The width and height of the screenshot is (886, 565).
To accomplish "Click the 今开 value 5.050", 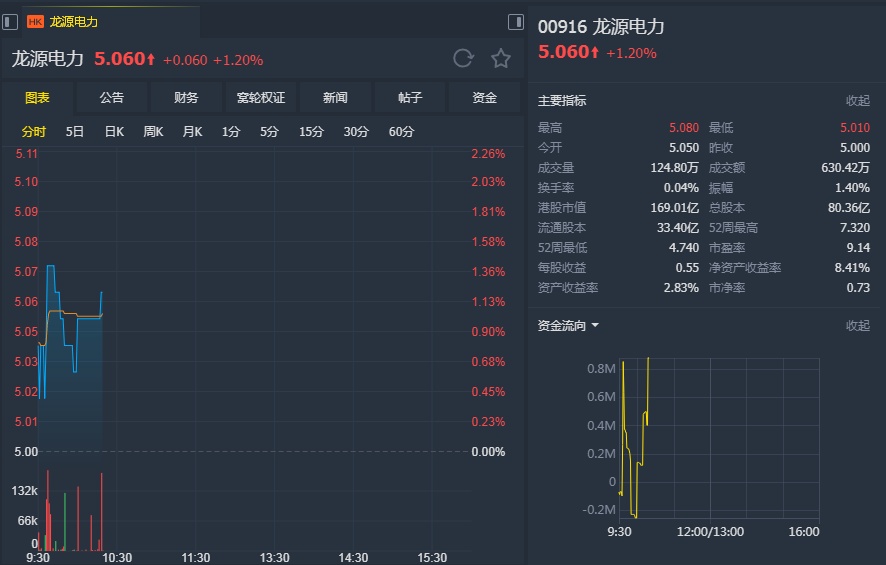I will pos(684,147).
